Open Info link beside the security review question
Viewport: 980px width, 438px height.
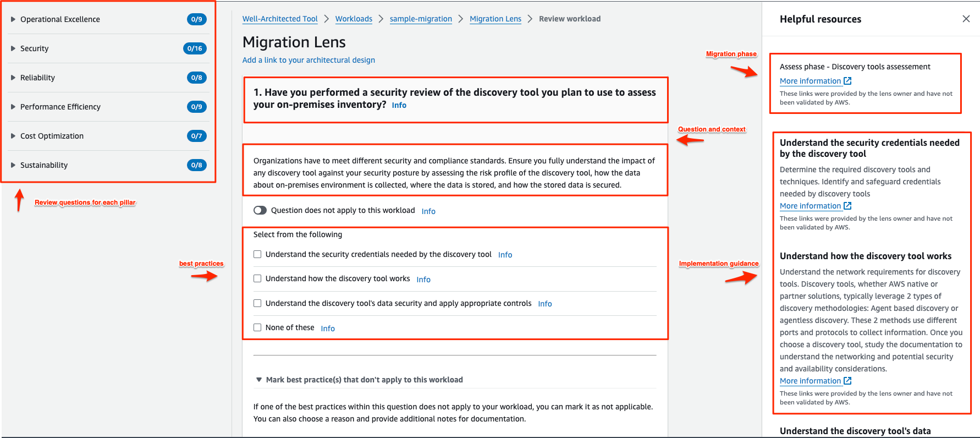pyautogui.click(x=399, y=105)
